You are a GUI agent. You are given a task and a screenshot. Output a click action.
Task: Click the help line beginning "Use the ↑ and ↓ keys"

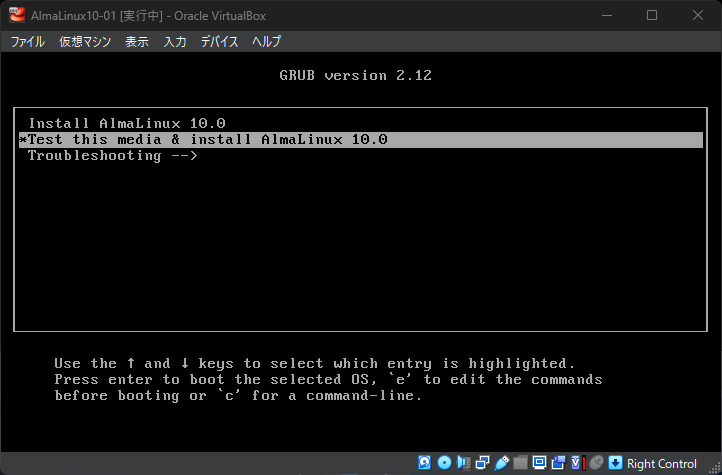[x=315, y=364]
